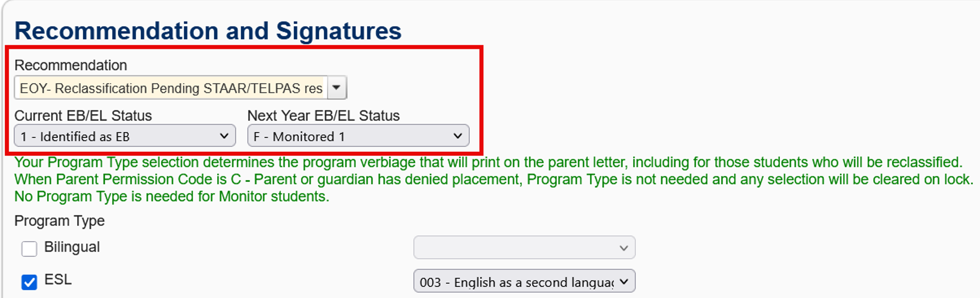This screenshot has height=298, width=980.
Task: Click the Recommendation and Signatures heading
Action: 208,31
